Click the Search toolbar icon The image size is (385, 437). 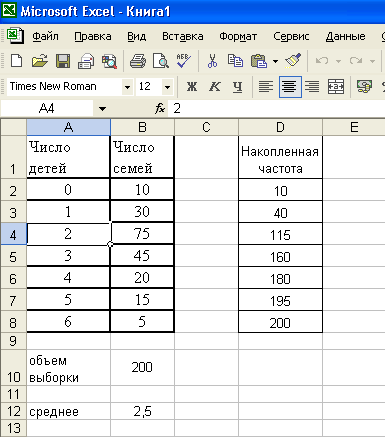point(109,61)
